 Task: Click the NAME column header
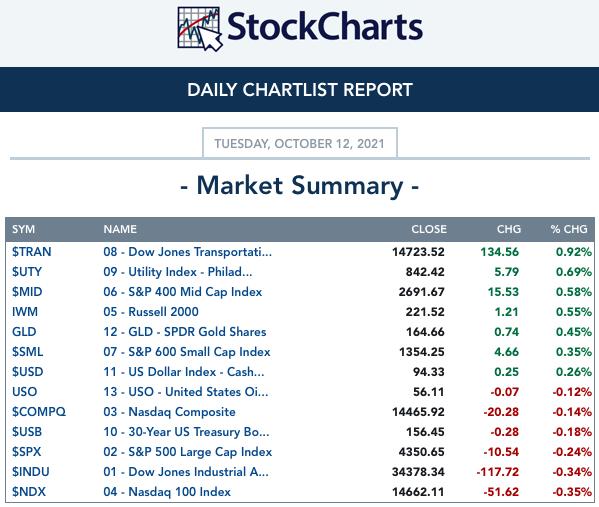click(x=120, y=229)
